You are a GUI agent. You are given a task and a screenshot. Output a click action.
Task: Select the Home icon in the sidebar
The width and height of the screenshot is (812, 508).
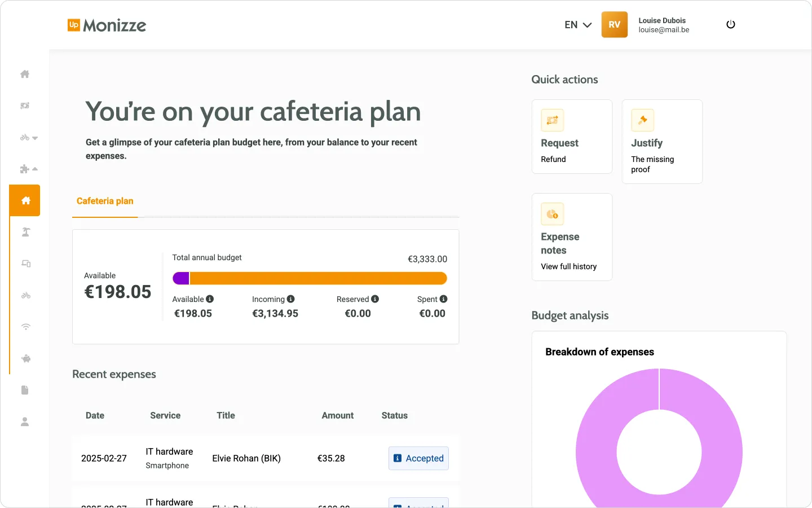pyautogui.click(x=25, y=74)
